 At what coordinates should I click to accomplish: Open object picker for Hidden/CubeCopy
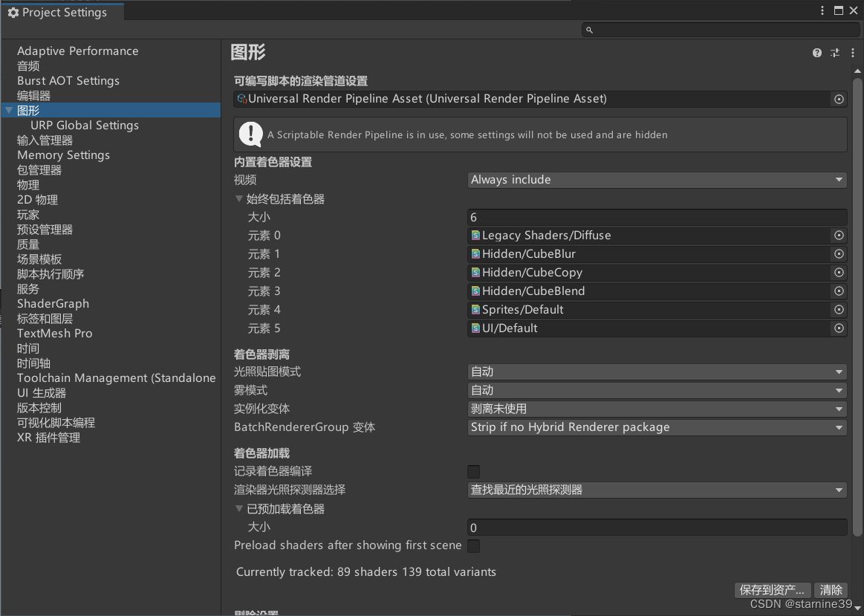(839, 273)
